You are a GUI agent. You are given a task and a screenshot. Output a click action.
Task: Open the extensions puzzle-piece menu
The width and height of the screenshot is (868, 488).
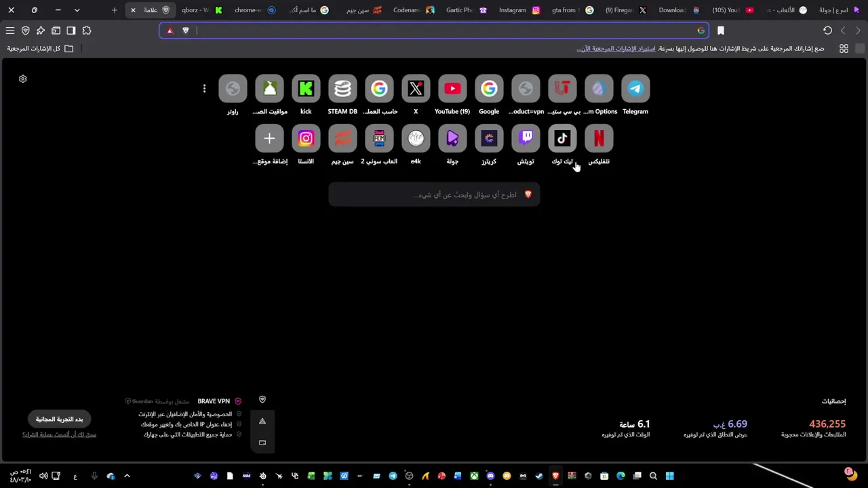[87, 30]
